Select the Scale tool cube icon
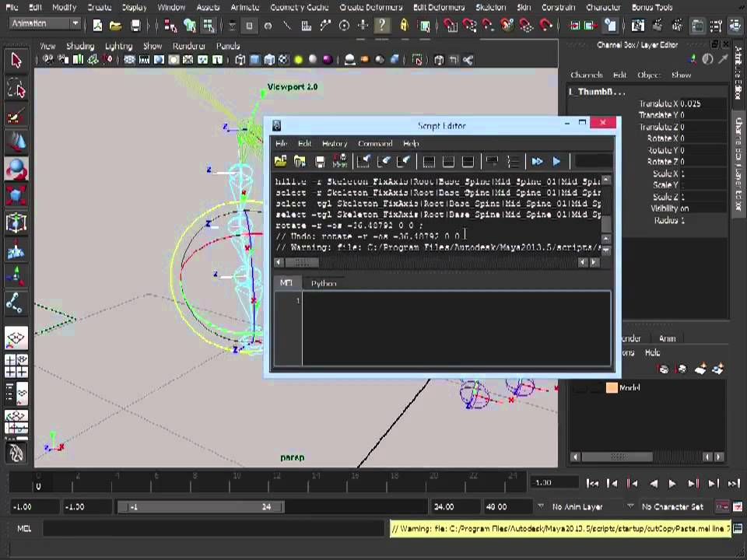747x560 pixels. [16, 195]
